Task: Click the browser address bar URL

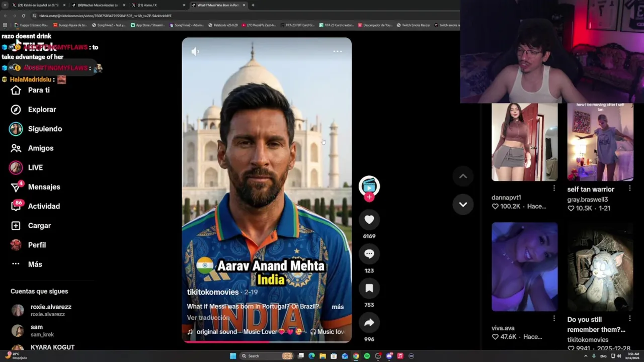Action: pyautogui.click(x=105, y=16)
